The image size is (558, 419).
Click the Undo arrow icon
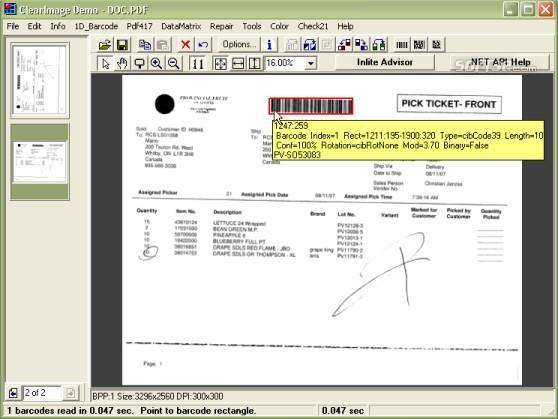(x=203, y=45)
